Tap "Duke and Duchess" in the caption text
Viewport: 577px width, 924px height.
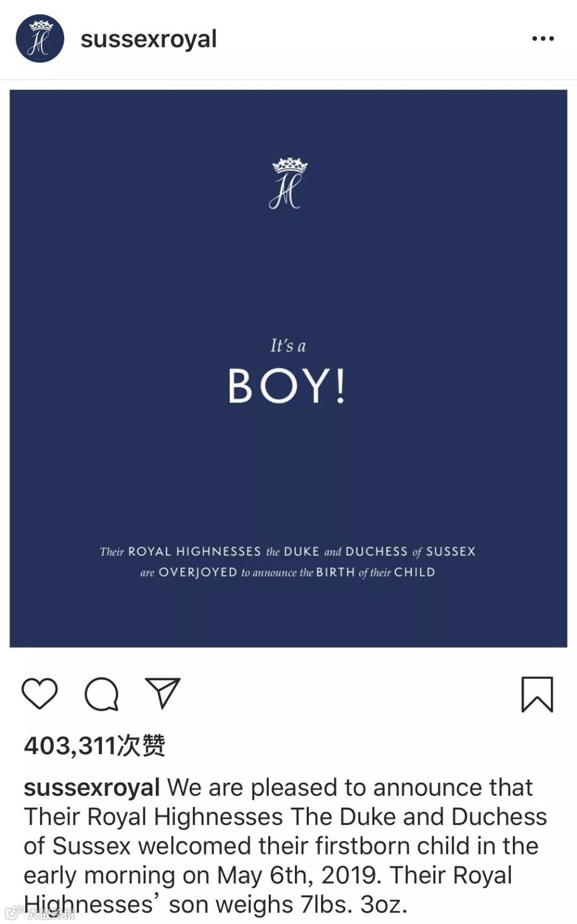pos(443,817)
